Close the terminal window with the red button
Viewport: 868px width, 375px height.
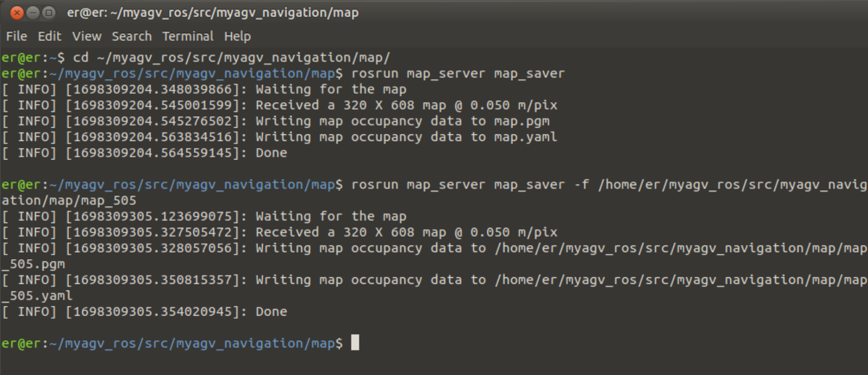coord(17,13)
